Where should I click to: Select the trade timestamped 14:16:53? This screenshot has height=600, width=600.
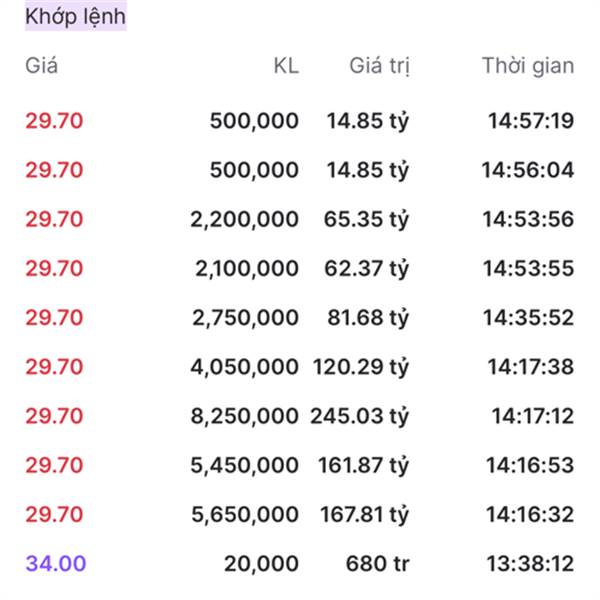click(x=529, y=465)
